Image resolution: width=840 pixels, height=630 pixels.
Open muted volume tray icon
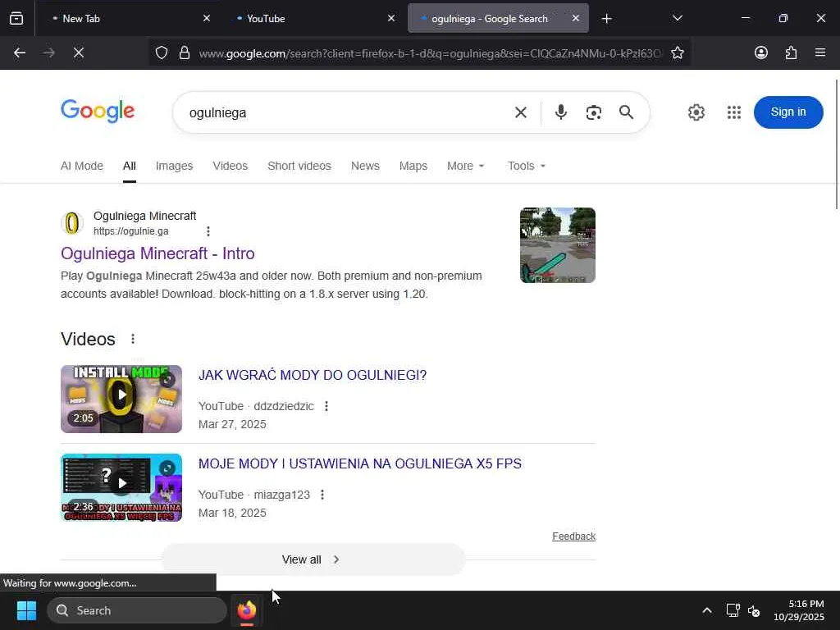[x=754, y=610]
